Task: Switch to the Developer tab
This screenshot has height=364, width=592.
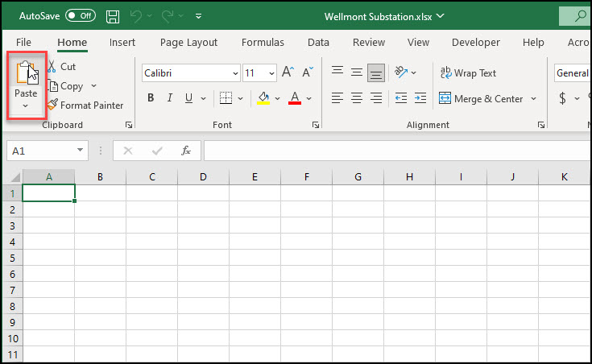Action: (x=476, y=43)
